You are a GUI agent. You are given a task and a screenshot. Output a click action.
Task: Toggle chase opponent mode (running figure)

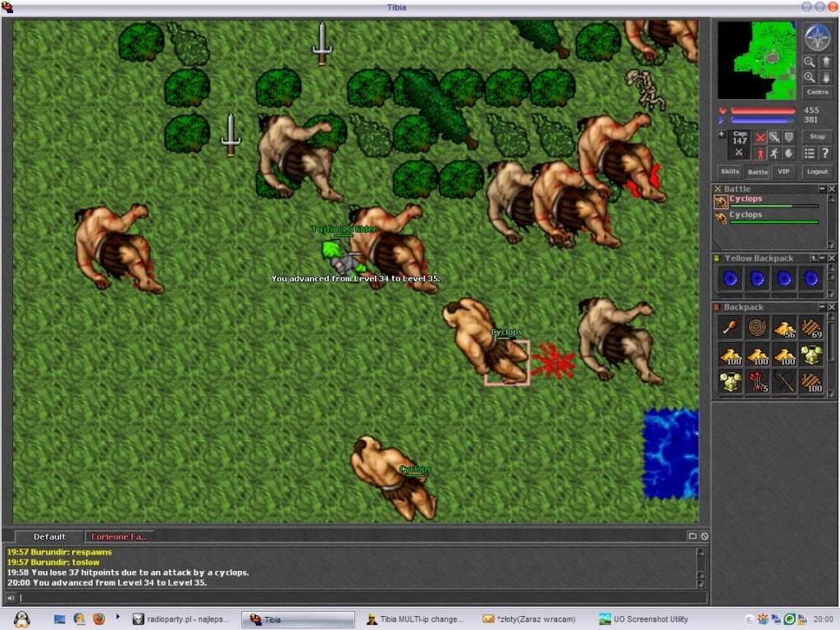(x=774, y=153)
